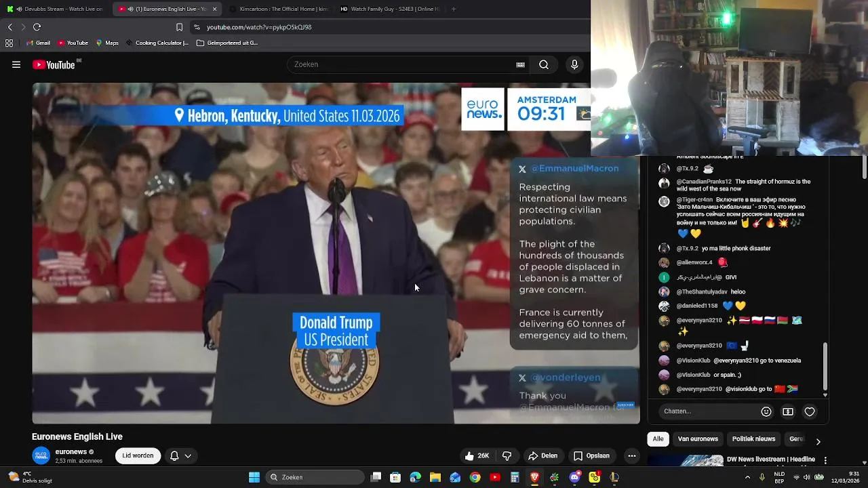Open the red YouTube app in taskbar
This screenshot has width=868, height=488.
[x=495, y=477]
